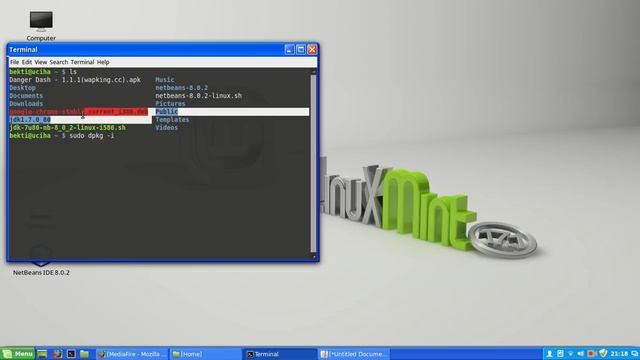
Task: Launch Firefox from the panel launcher
Action: coord(58,354)
